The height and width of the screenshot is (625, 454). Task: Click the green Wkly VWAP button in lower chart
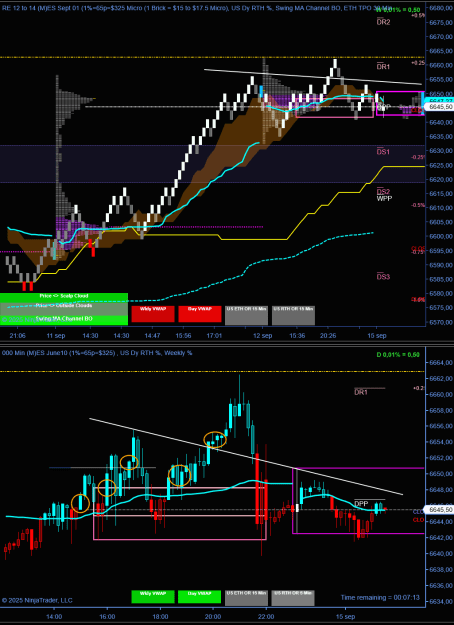tap(153, 597)
